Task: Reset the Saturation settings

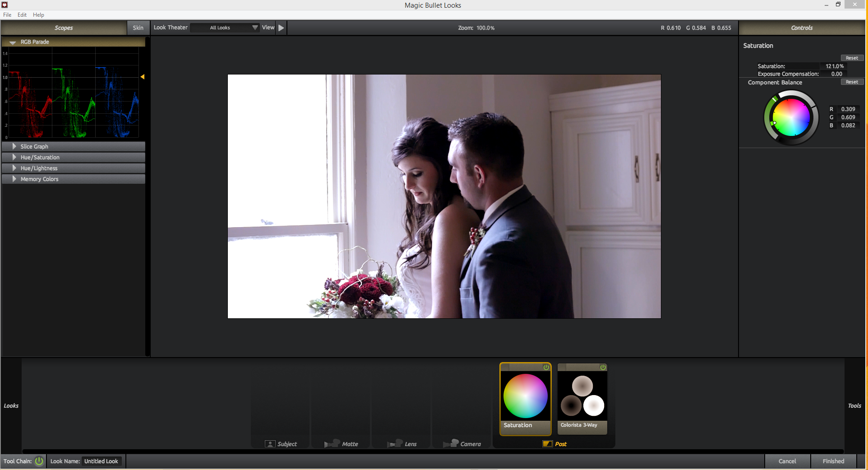Action: [x=852, y=58]
